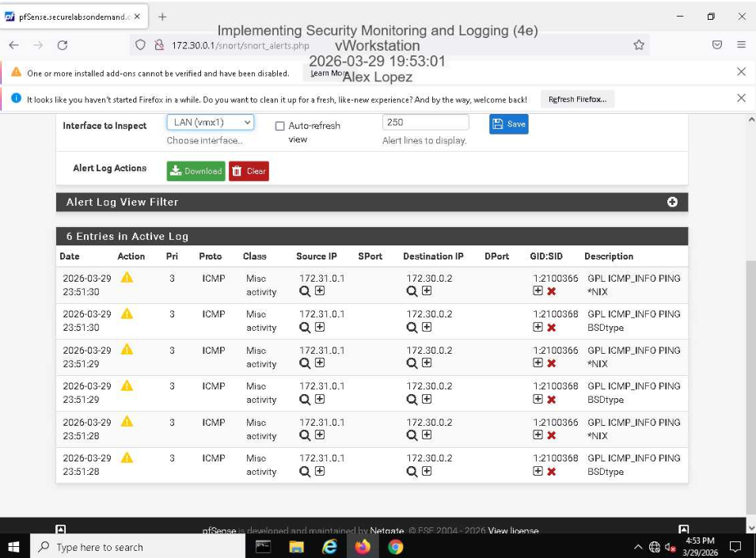Screen dimensions: 756x558
Task: Download the alert log
Action: pyautogui.click(x=196, y=170)
